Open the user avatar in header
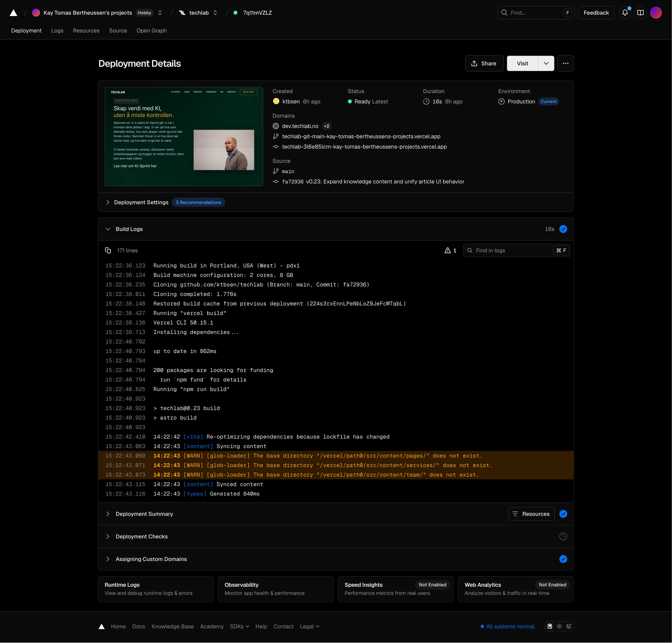Image resolution: width=672 pixels, height=643 pixels. coord(656,13)
